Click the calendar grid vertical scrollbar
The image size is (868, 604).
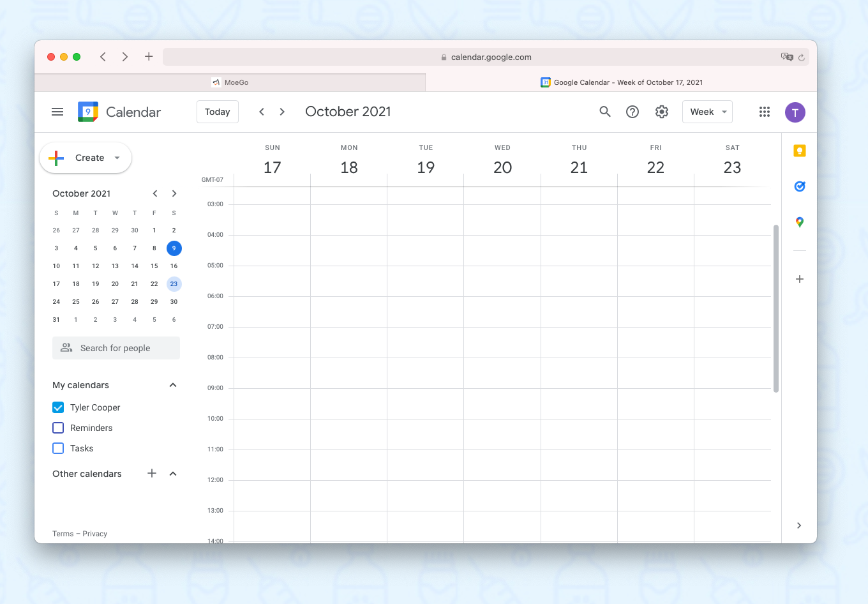pos(776,308)
